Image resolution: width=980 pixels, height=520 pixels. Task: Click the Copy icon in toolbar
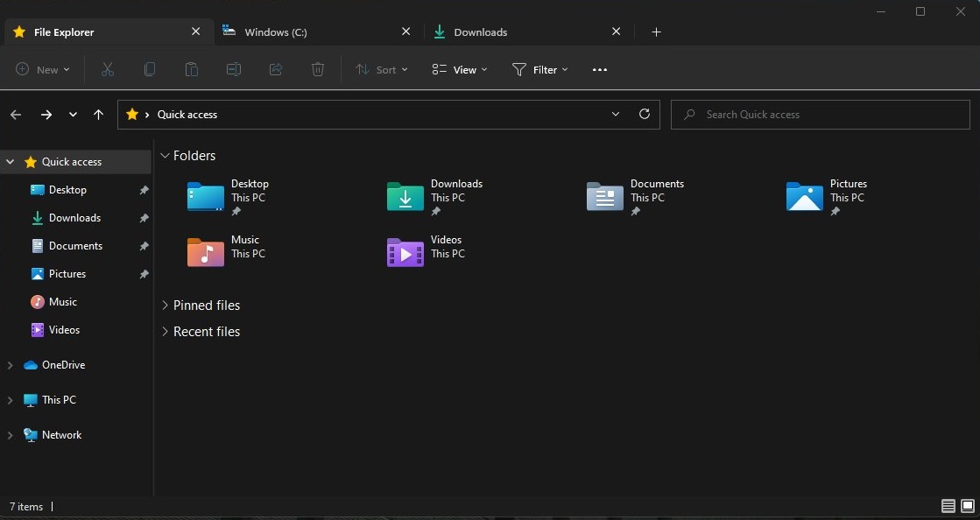click(150, 69)
